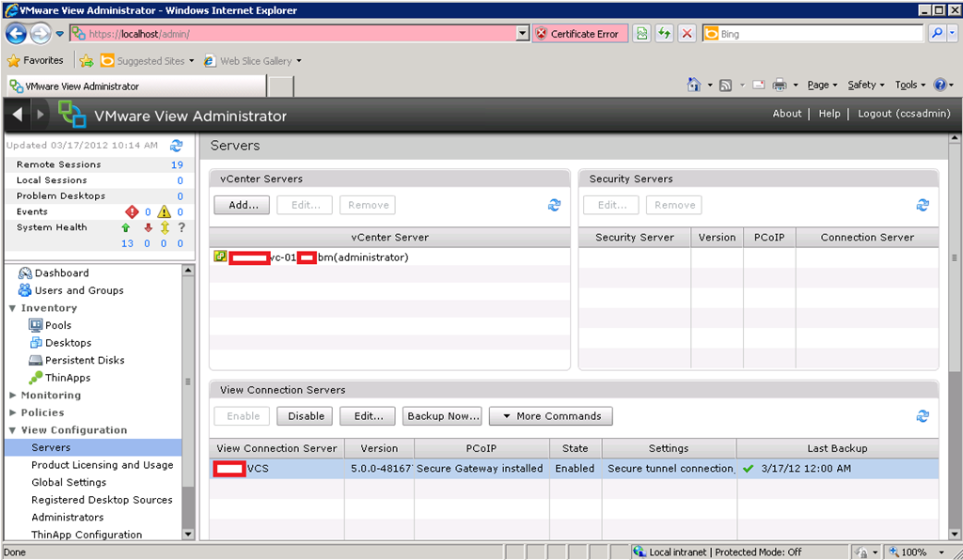Image resolution: width=963 pixels, height=560 pixels.
Task: Click the Users and Groups icon
Action: pyautogui.click(x=24, y=290)
